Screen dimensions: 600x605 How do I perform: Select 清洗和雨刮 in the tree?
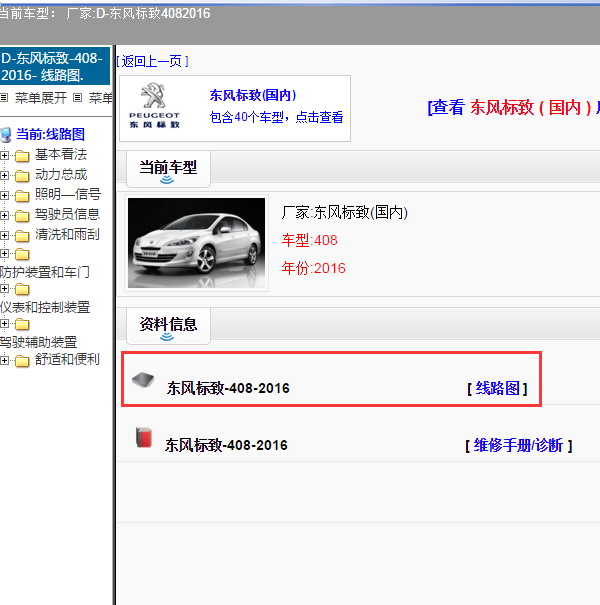click(x=68, y=234)
